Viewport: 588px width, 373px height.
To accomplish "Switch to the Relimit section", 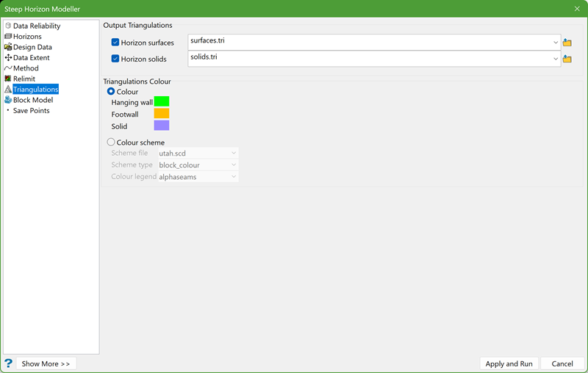I will point(24,79).
